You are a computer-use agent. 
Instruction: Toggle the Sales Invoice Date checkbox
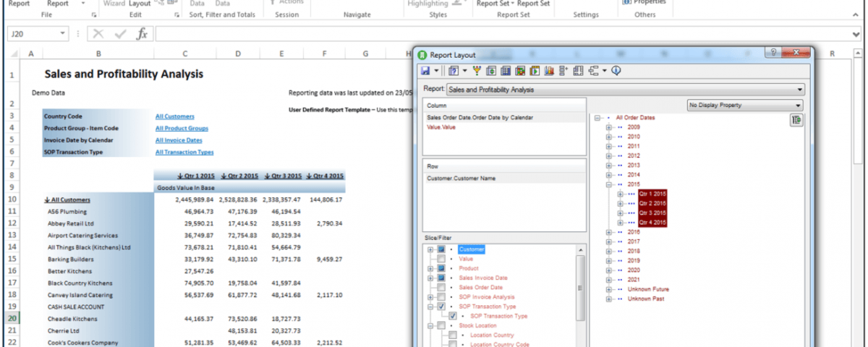441,278
